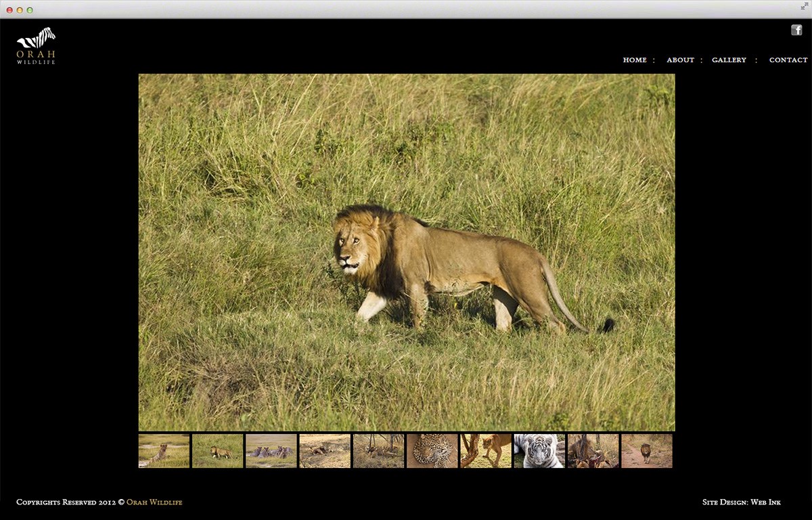Viewport: 812px width, 520px height.
Task: Click the large lion photo in viewer
Action: click(x=406, y=252)
